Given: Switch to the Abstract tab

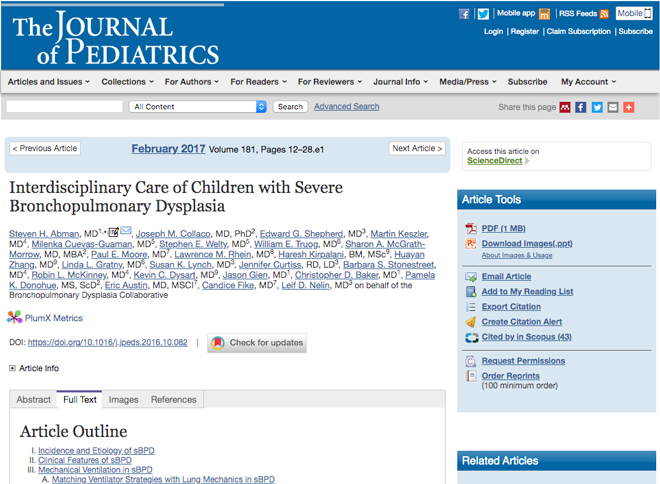Looking at the screenshot, I should [33, 399].
